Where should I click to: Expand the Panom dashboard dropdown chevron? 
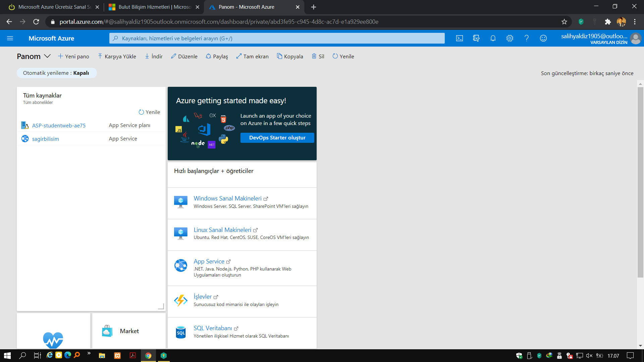[47, 56]
